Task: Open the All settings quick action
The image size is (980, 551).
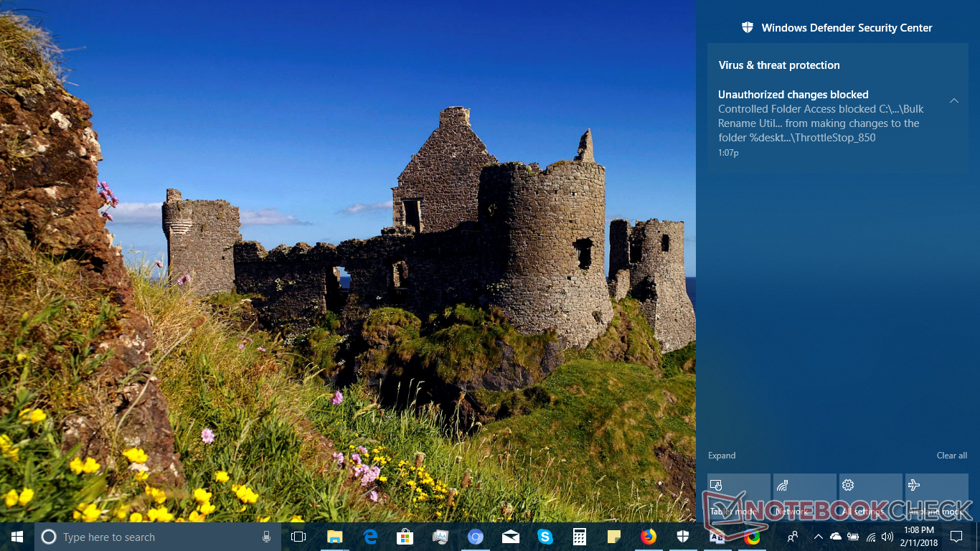Action: point(871,497)
